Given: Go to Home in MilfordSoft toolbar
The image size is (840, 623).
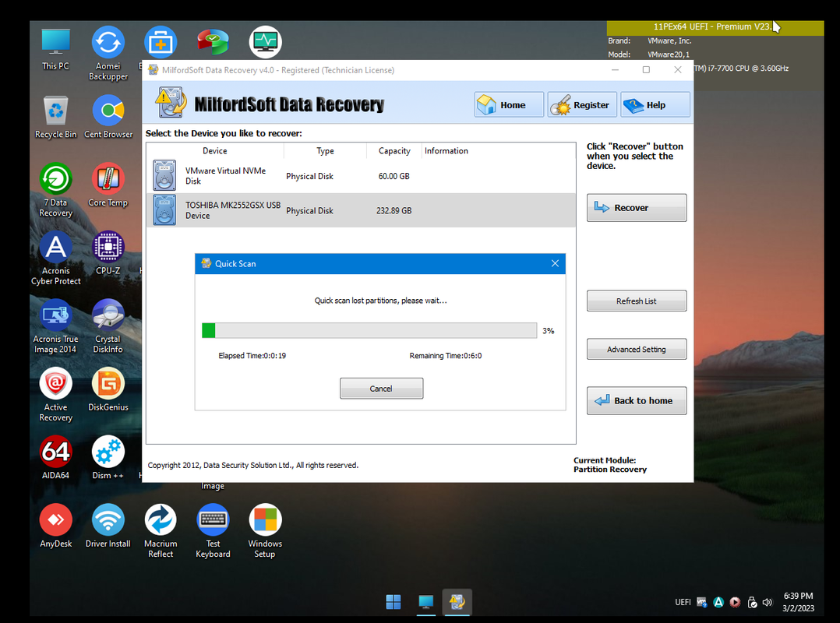Looking at the screenshot, I should [x=509, y=104].
